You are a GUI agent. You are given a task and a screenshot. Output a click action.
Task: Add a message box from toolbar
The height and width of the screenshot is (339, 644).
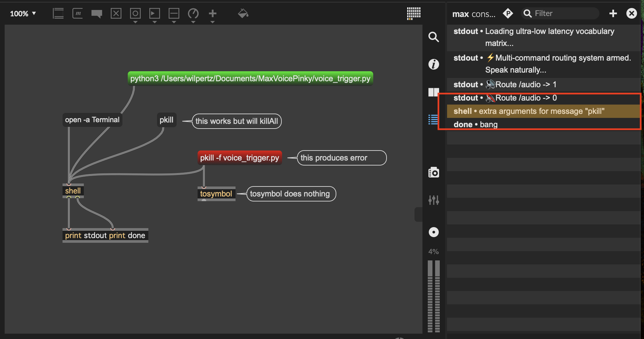(78, 14)
